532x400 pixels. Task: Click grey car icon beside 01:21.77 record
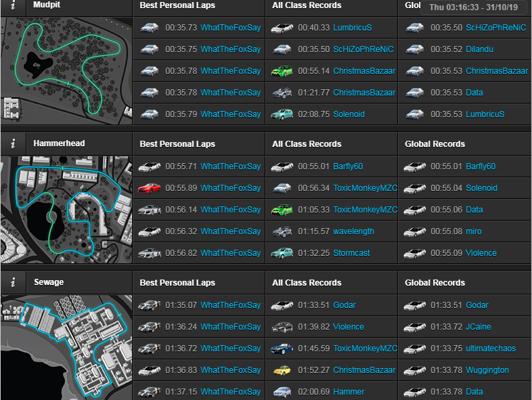[x=282, y=93]
